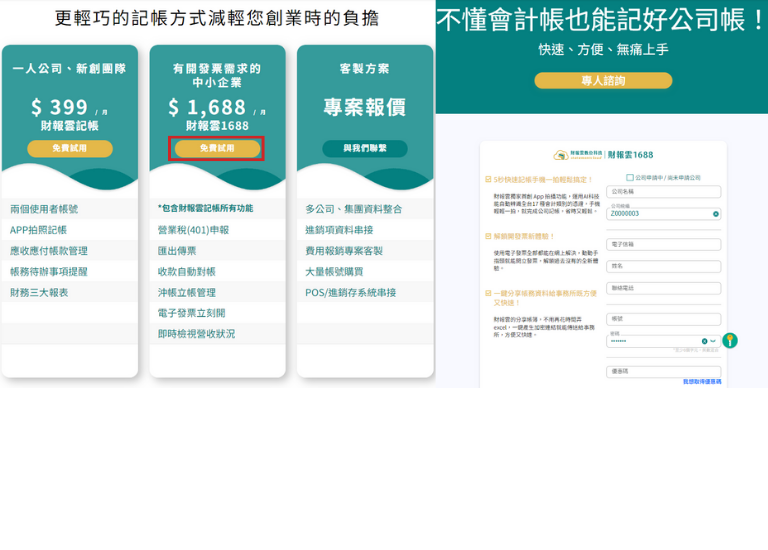Click the 匯出傳票 feature row

(217, 251)
